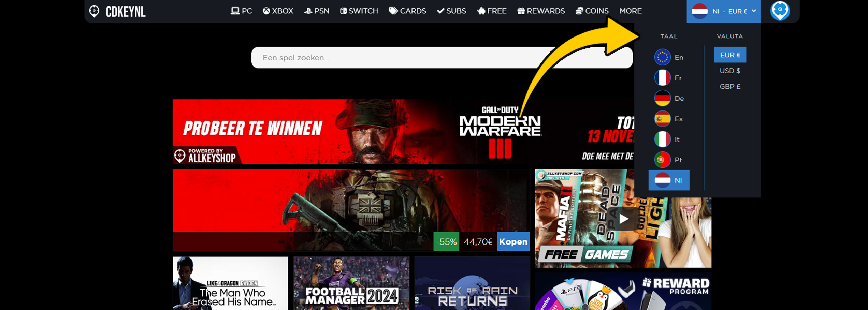The image size is (868, 310).
Task: Pick the Spanish flag language
Action: point(662,119)
